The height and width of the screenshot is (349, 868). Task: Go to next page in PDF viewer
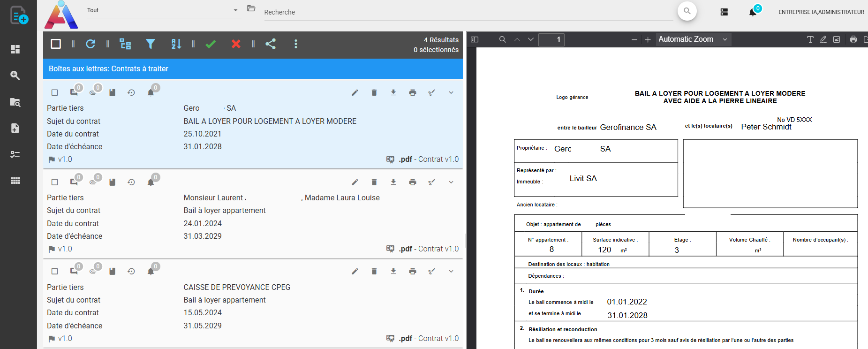tap(531, 40)
